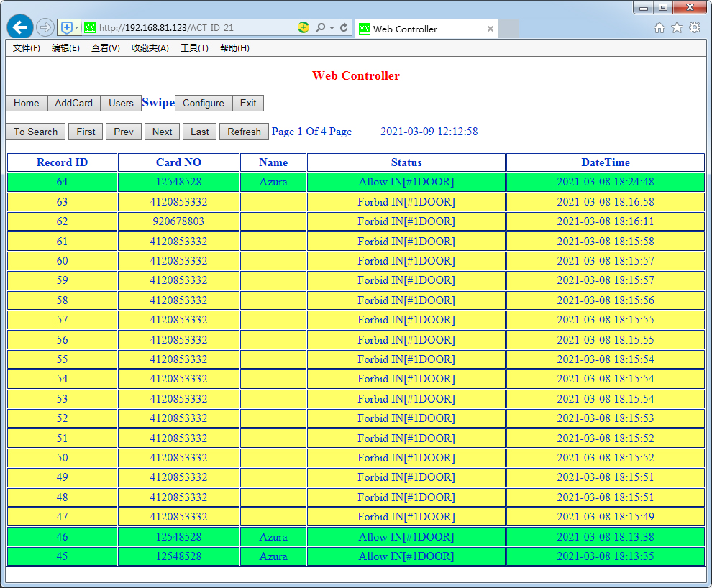Go to next page of swipe records
The image size is (712, 588).
[162, 132]
